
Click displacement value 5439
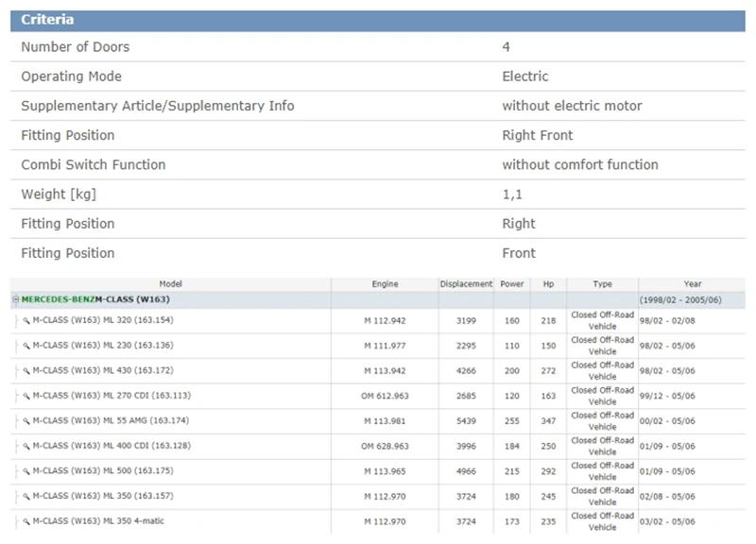pyautogui.click(x=466, y=420)
